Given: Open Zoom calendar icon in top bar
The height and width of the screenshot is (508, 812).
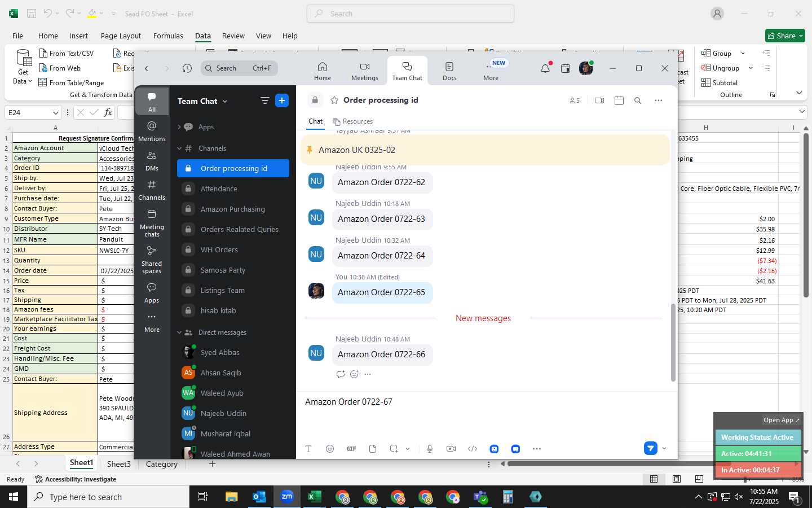Looking at the screenshot, I should coord(566,68).
